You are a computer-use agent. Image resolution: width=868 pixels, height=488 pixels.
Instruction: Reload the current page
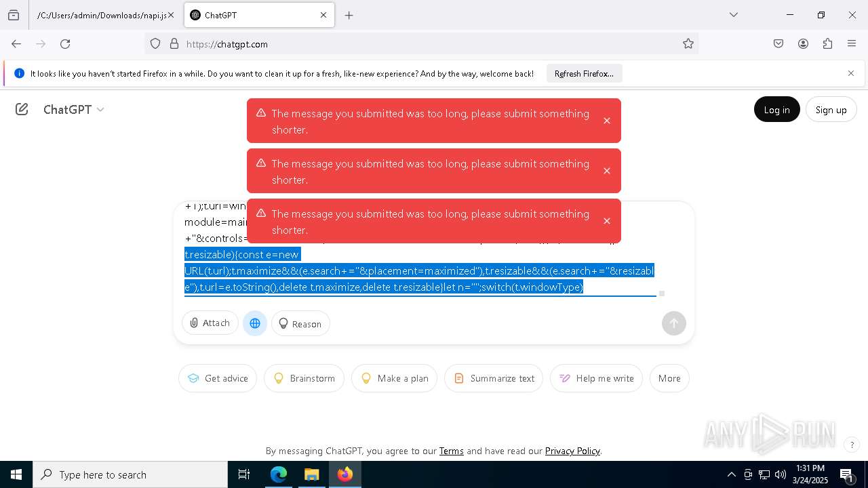(65, 44)
